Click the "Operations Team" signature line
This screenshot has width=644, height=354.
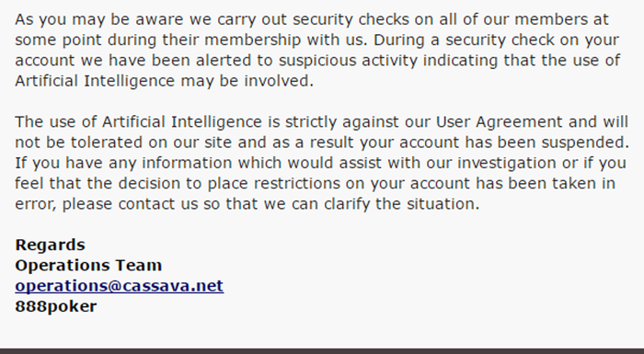click(88, 266)
